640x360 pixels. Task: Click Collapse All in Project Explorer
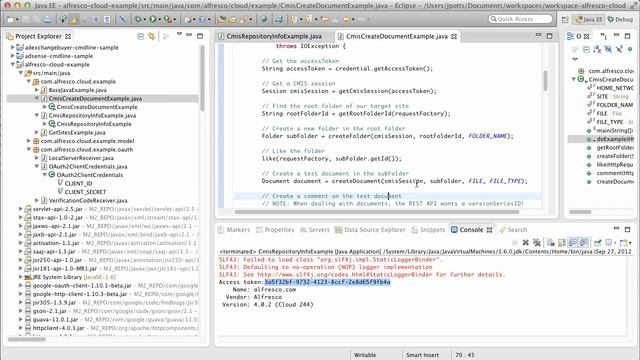(x=140, y=36)
